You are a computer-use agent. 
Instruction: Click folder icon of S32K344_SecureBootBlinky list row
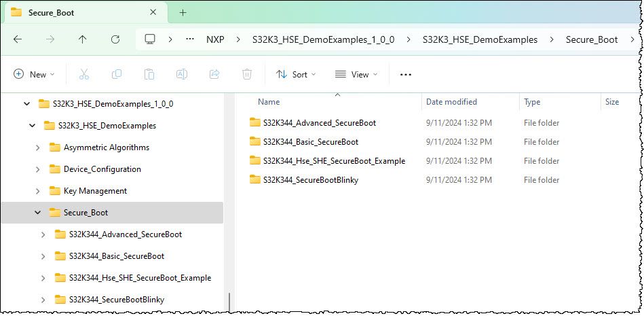pyautogui.click(x=255, y=179)
